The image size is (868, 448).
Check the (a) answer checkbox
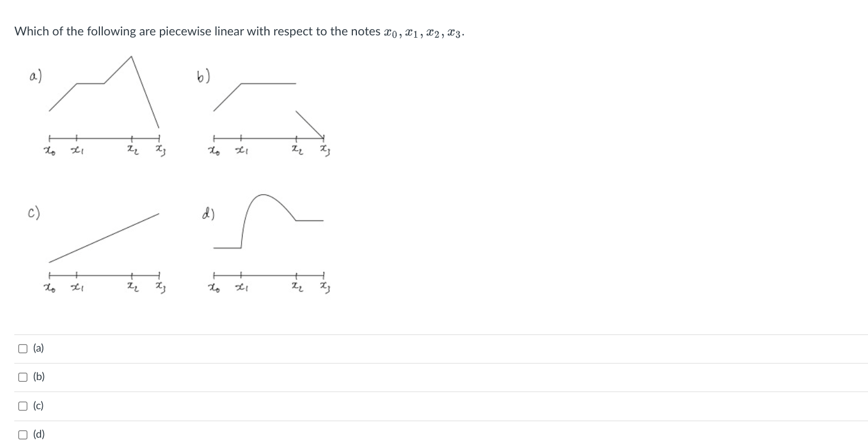tap(23, 348)
